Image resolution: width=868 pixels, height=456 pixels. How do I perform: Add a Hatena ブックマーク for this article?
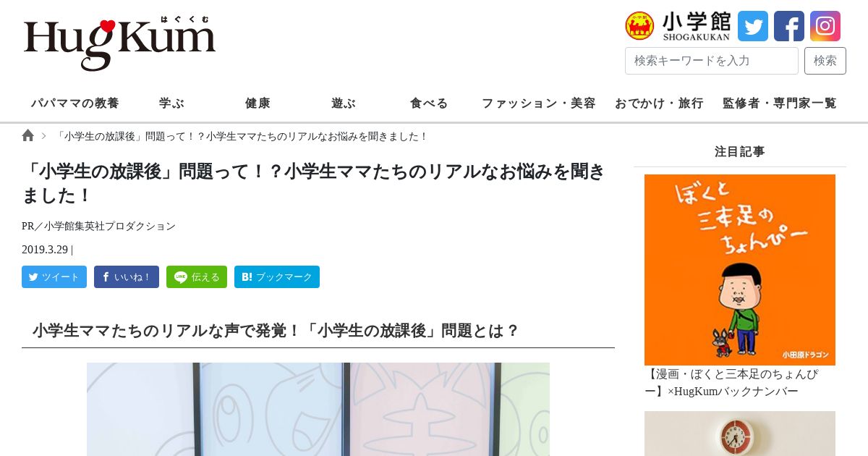click(x=277, y=276)
